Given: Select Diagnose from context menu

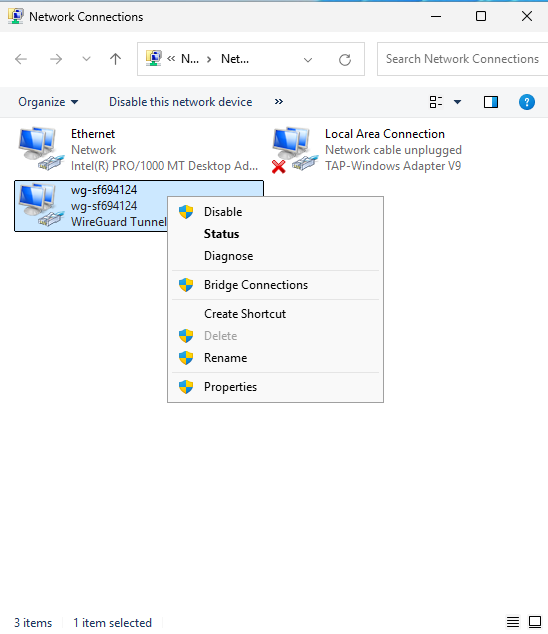Looking at the screenshot, I should point(275,256).
